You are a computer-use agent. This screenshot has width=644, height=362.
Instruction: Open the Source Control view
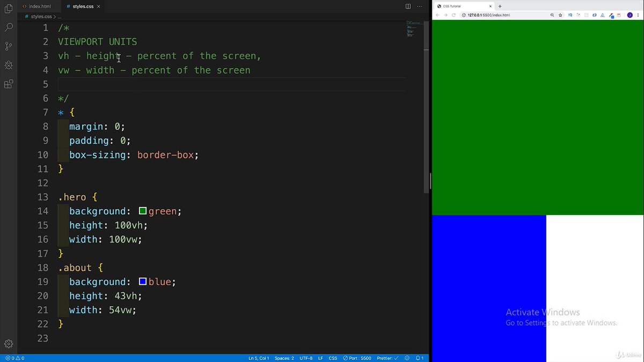coord(9,46)
